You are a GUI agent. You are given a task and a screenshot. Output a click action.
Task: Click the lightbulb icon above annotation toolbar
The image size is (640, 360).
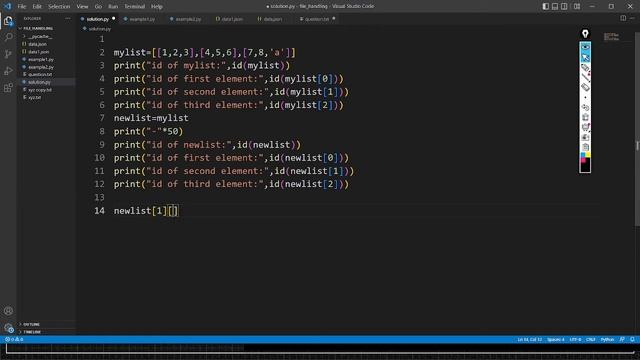tap(585, 34)
